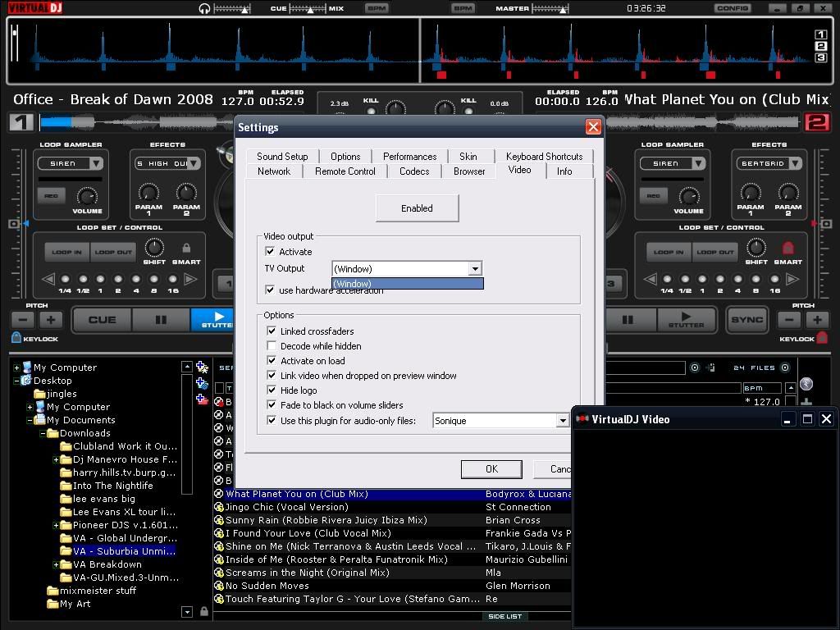Click the top favorite folder add icon
The width and height of the screenshot is (840, 630).
click(x=202, y=367)
